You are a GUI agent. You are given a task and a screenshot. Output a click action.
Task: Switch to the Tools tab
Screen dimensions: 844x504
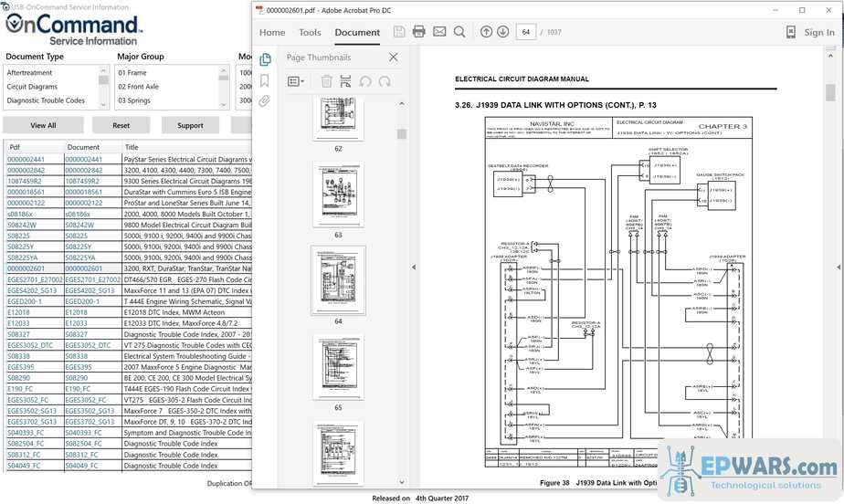(x=310, y=32)
